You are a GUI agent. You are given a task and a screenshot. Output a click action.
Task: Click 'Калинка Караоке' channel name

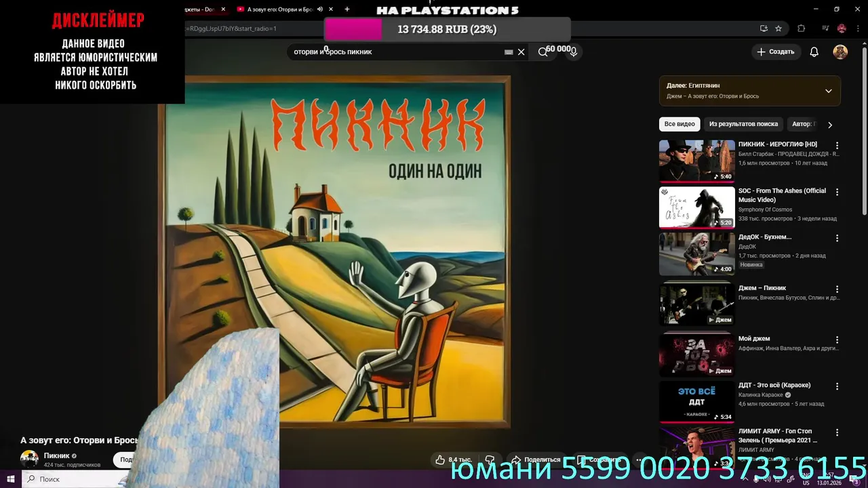tap(761, 394)
